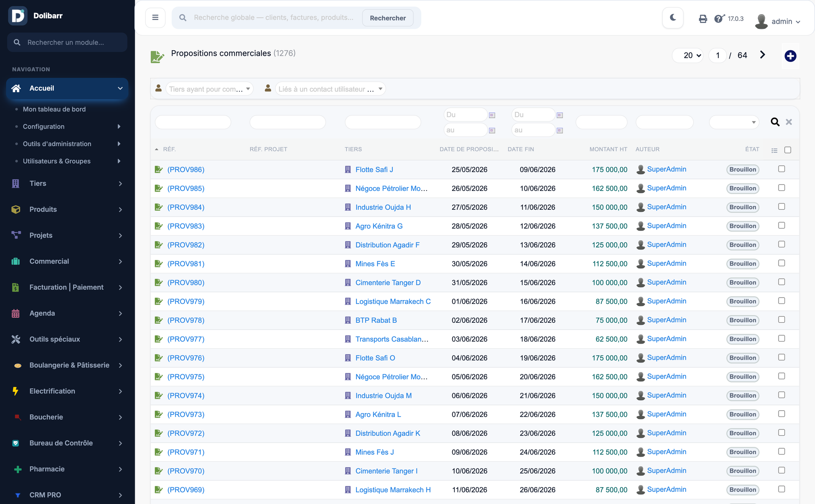
Task: Sort by the Montant HT column header
Action: click(x=608, y=149)
